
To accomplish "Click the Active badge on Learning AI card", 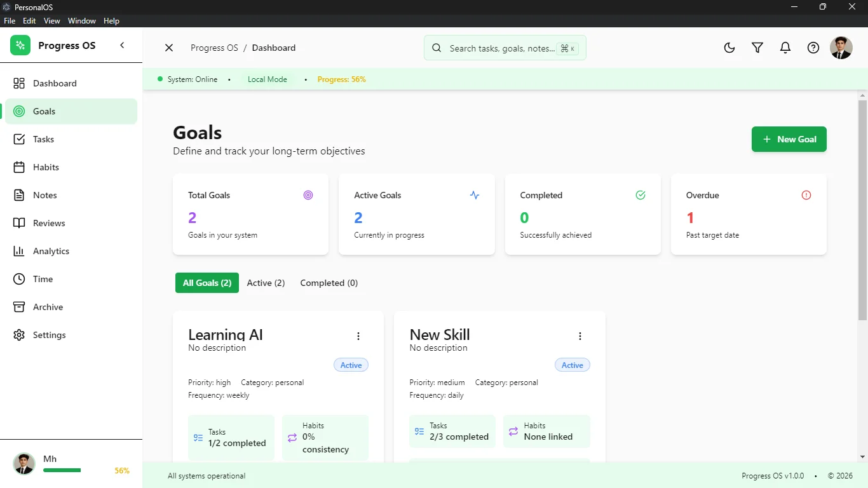I will tap(351, 365).
